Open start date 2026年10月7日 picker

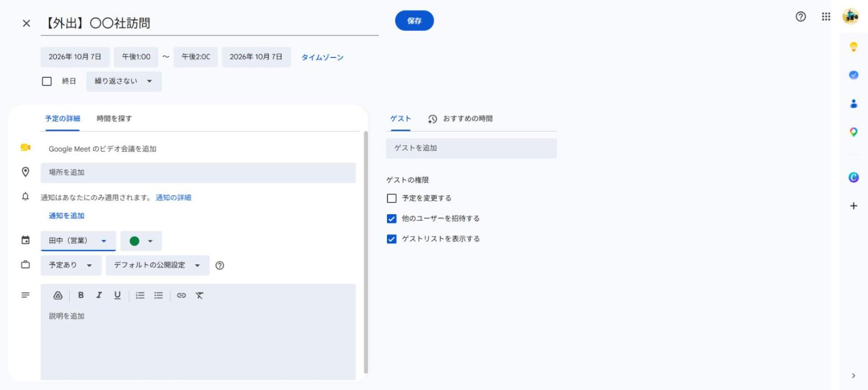coord(75,57)
